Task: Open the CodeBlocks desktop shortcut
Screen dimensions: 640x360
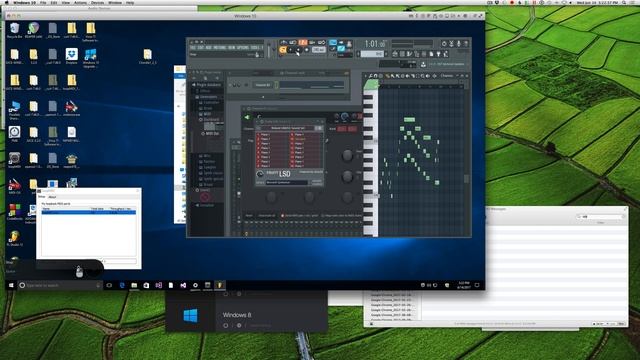Action: coord(14,212)
